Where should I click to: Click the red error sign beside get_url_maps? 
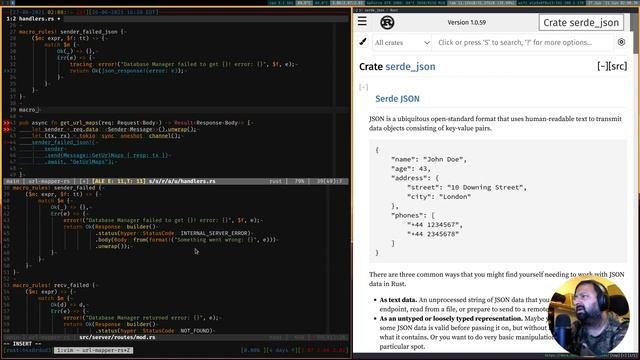coord(7,122)
